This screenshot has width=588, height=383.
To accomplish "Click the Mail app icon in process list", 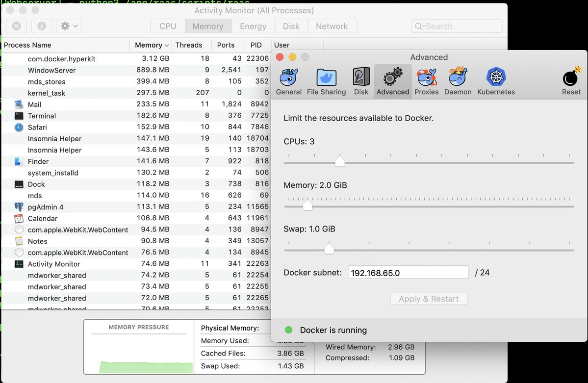I will coord(19,104).
